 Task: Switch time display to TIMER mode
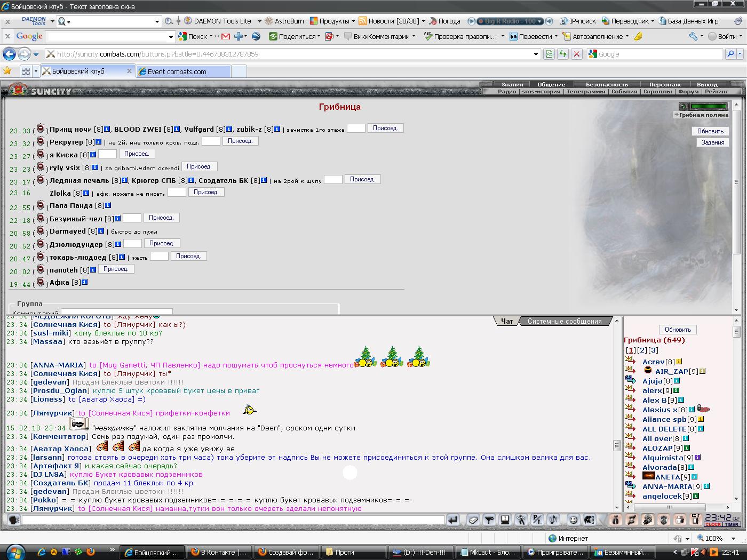tap(732, 524)
